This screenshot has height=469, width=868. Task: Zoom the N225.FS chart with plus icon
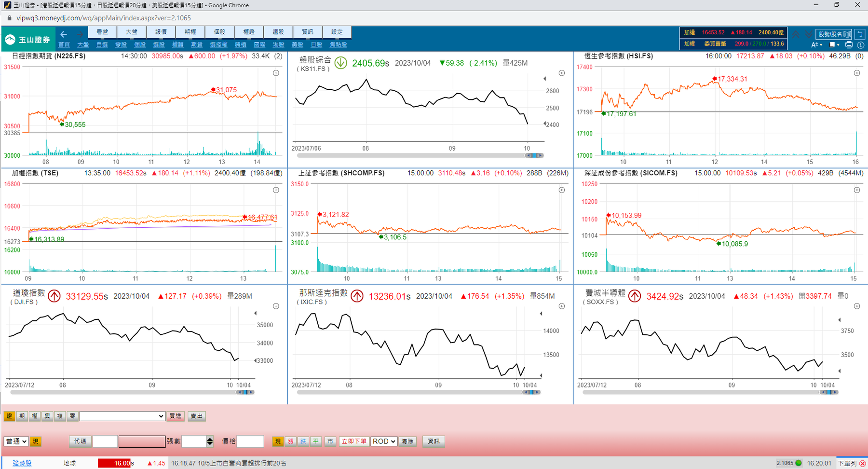(276, 73)
